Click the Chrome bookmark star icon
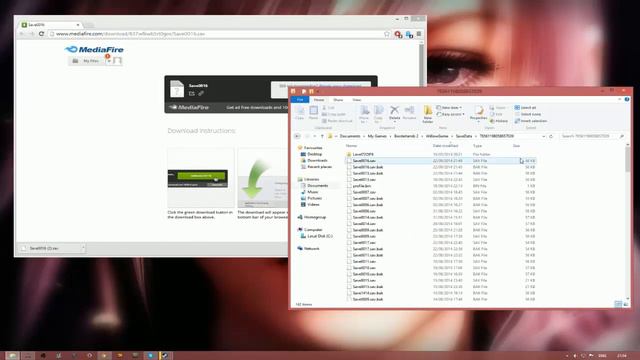Viewport: 640px width, 360px height. pyautogui.click(x=387, y=34)
